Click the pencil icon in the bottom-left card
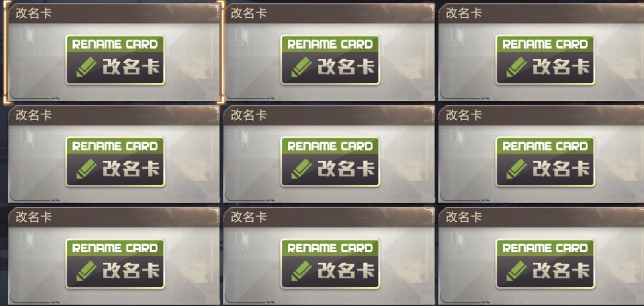The image size is (644, 306). point(86,271)
